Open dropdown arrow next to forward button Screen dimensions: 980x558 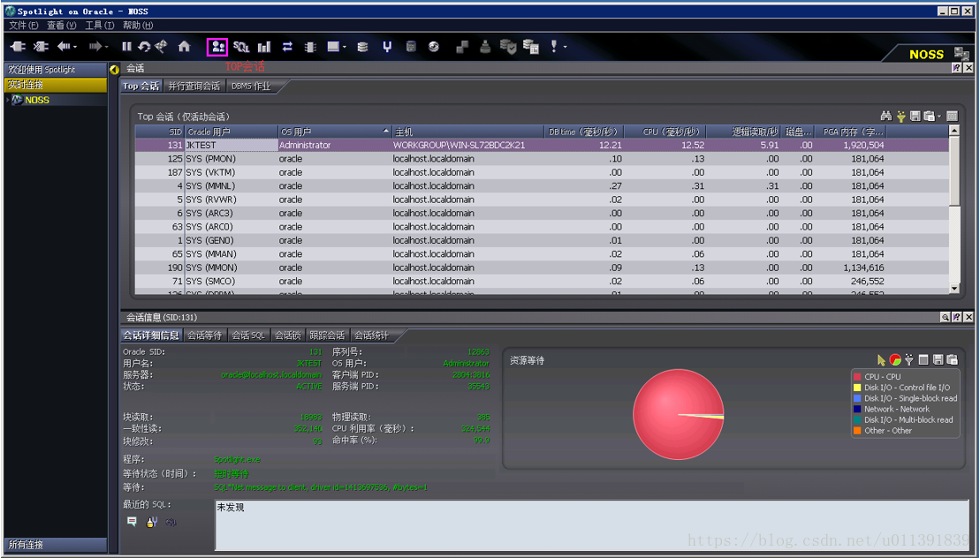pyautogui.click(x=106, y=47)
